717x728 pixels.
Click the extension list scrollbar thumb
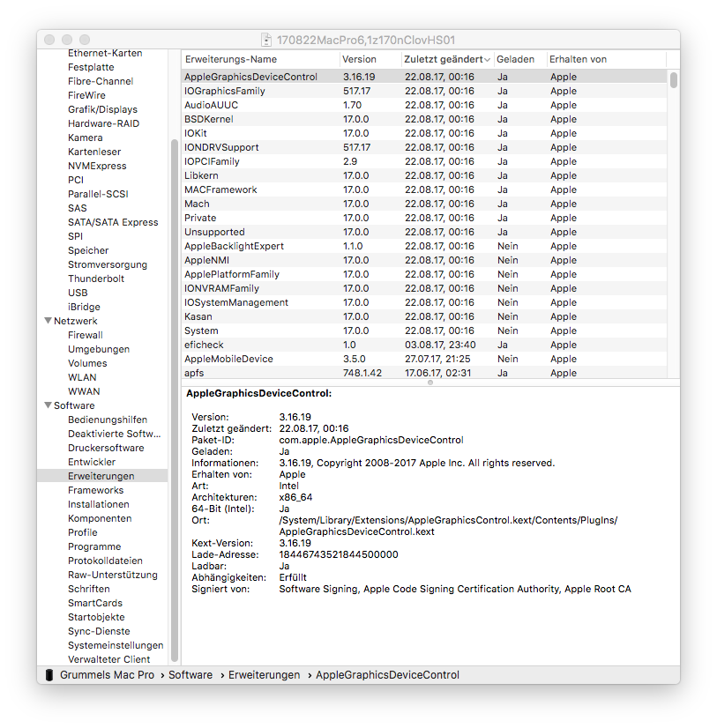(673, 80)
